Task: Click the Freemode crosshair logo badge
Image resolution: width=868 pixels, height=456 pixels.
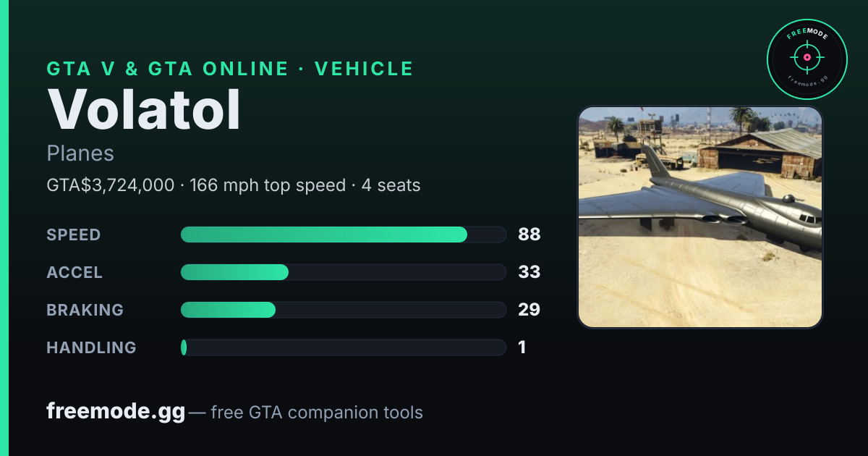Action: click(807, 59)
